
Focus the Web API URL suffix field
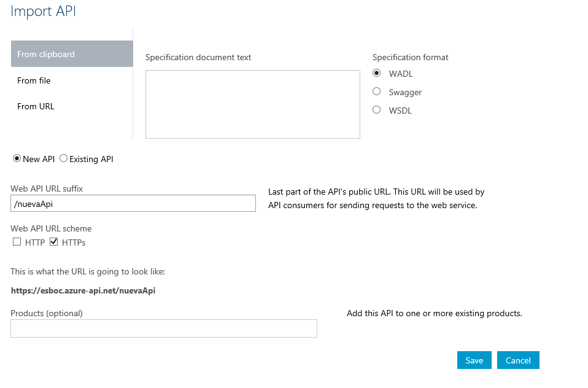click(133, 203)
